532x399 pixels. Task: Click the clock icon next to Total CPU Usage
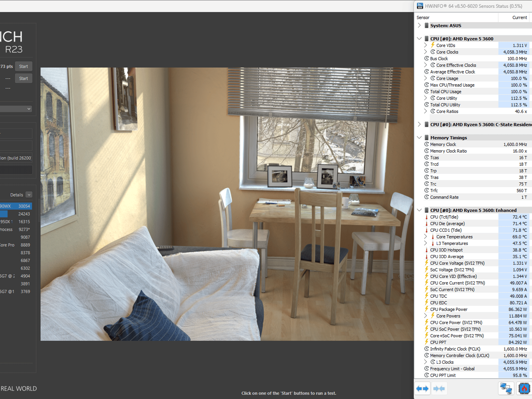tap(427, 91)
